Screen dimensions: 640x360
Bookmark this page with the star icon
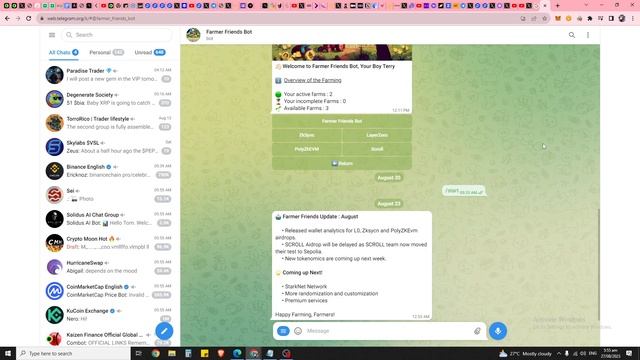pos(544,18)
